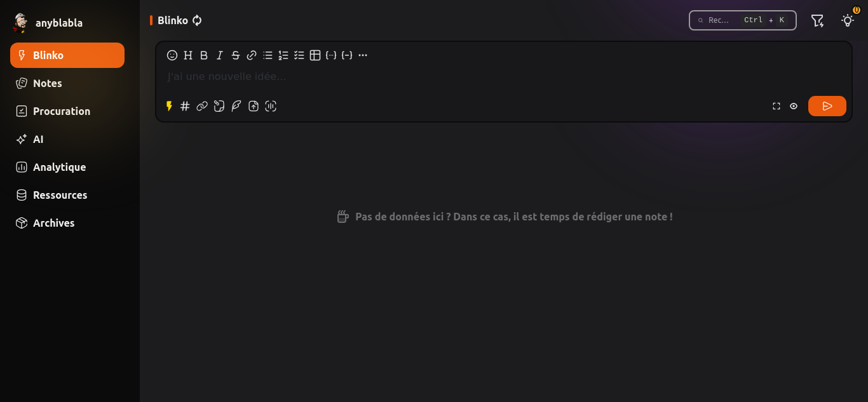Open the filter options funnel icon
The width and height of the screenshot is (868, 402).
point(817,20)
